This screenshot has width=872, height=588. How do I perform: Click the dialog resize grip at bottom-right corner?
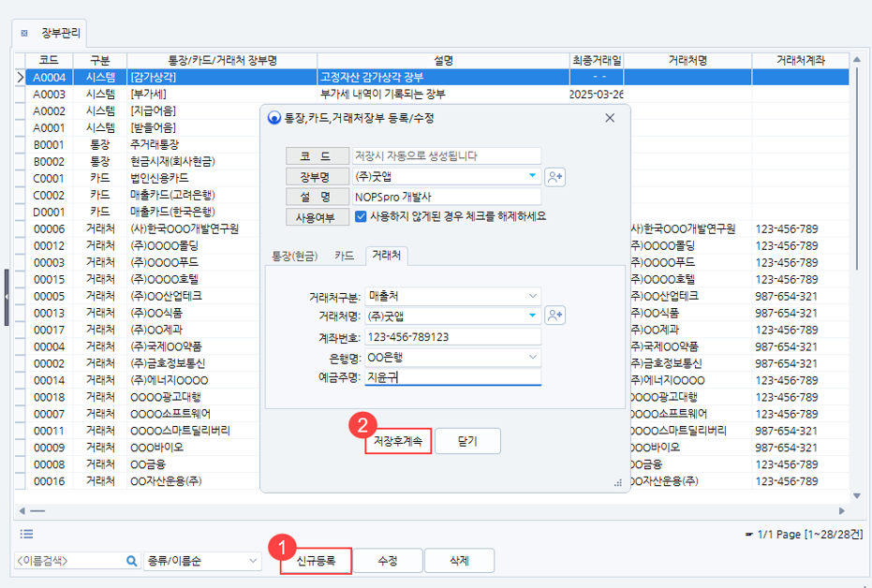618,482
